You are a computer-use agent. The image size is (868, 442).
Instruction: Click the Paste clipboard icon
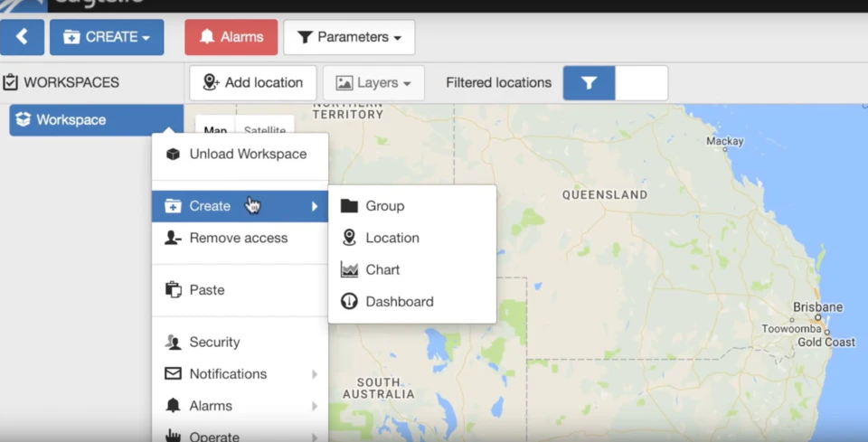(x=174, y=290)
